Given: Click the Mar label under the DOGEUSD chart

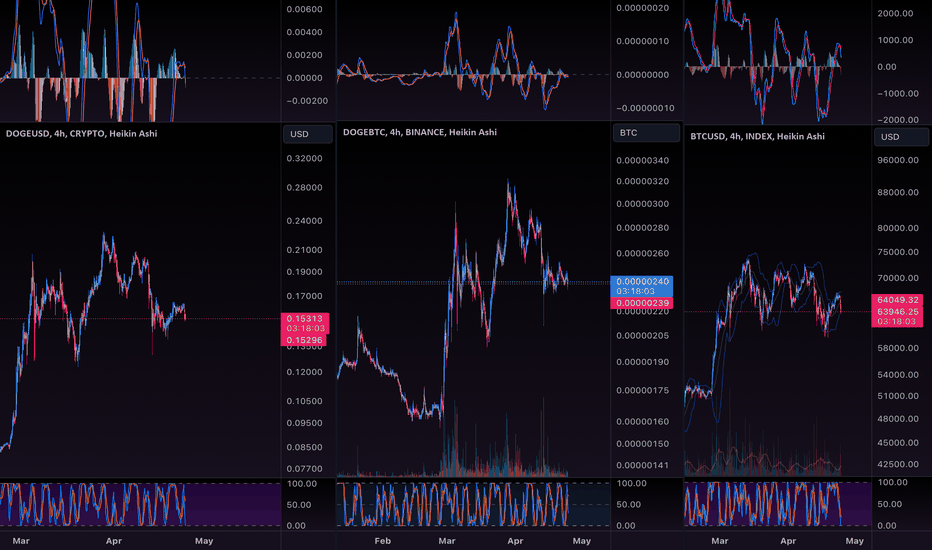Looking at the screenshot, I should pos(21,540).
